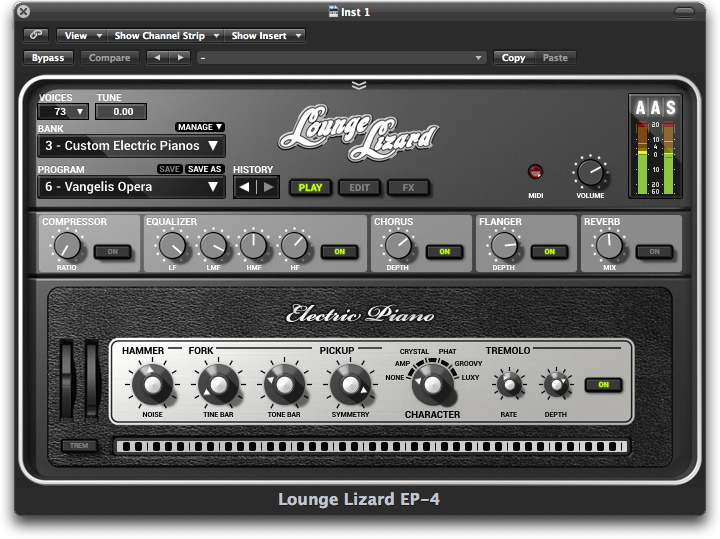This screenshot has height=539, width=720.
Task: Click the Pickup Symmetry knob
Action: pos(350,385)
